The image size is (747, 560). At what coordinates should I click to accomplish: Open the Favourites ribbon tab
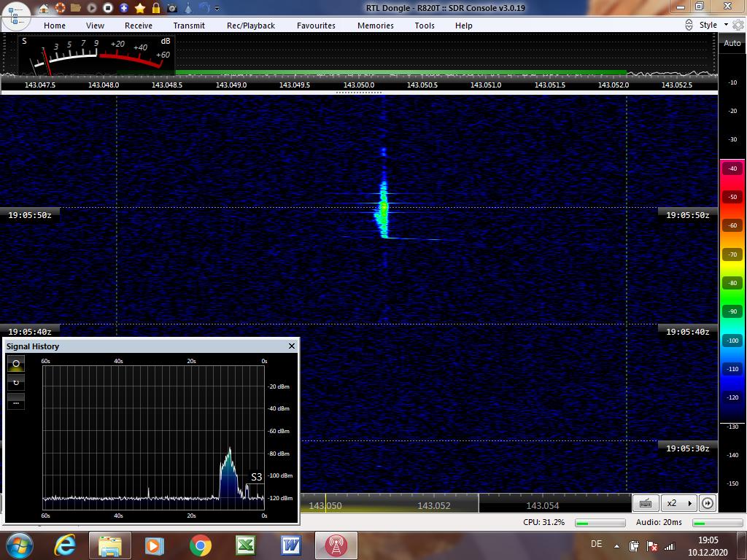click(316, 26)
